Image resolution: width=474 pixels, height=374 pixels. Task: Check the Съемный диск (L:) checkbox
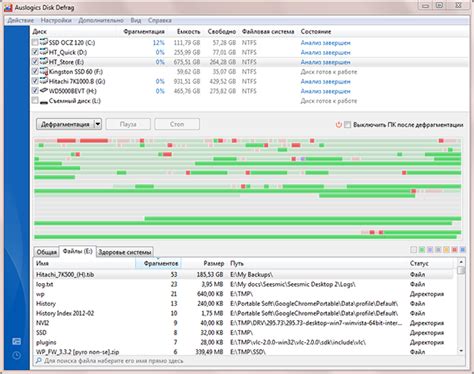click(35, 100)
